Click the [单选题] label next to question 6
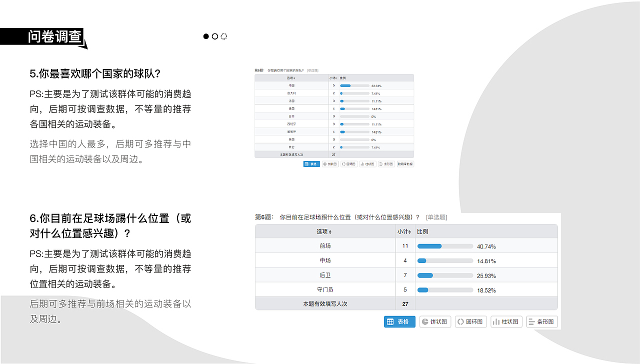 (x=436, y=217)
